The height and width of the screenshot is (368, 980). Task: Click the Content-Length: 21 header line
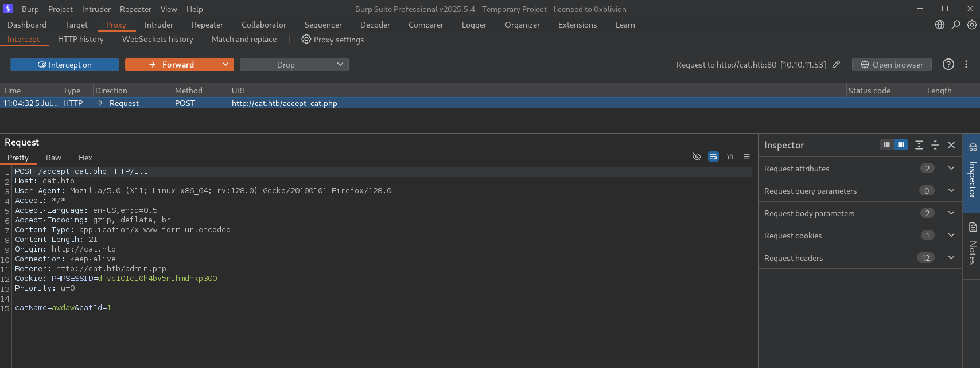[56, 240]
